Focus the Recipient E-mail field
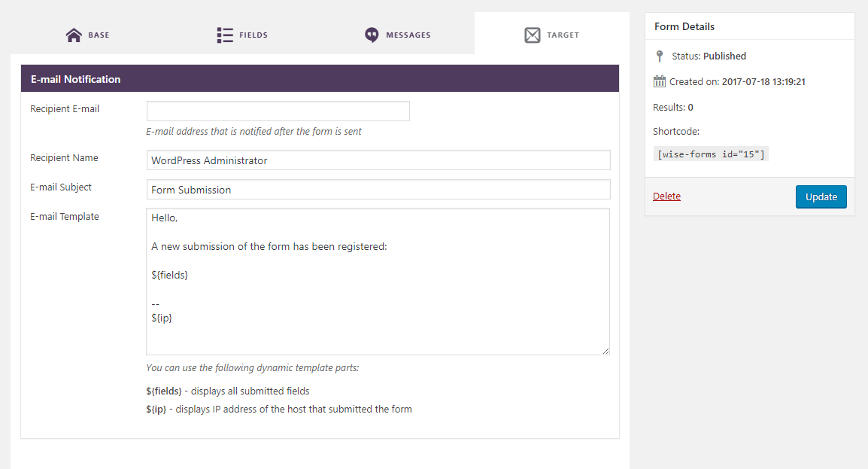 pyautogui.click(x=278, y=111)
